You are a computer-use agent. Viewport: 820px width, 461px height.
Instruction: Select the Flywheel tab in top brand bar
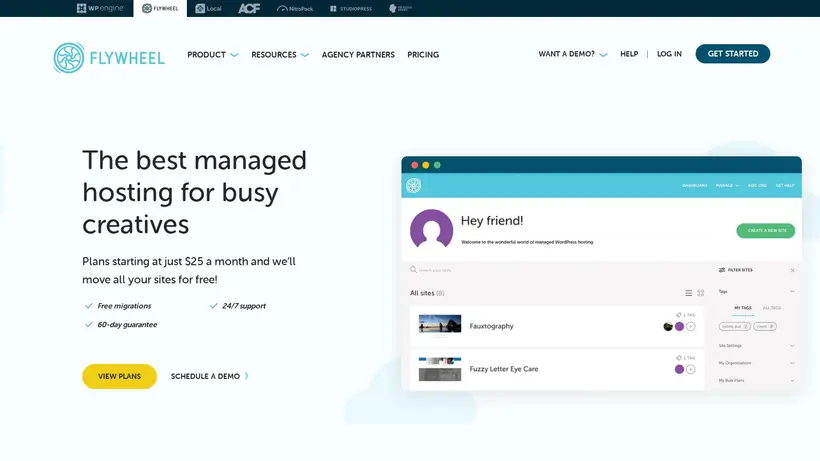click(160, 8)
